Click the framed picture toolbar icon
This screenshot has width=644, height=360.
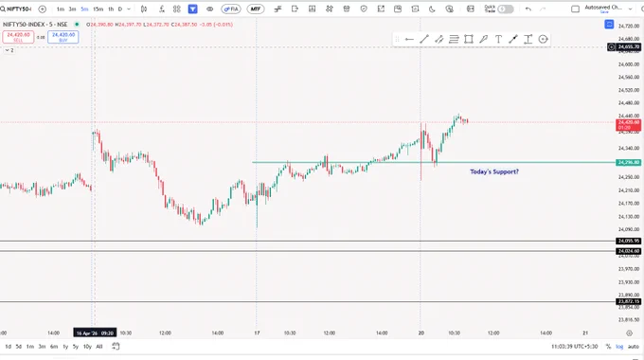(x=313, y=9)
